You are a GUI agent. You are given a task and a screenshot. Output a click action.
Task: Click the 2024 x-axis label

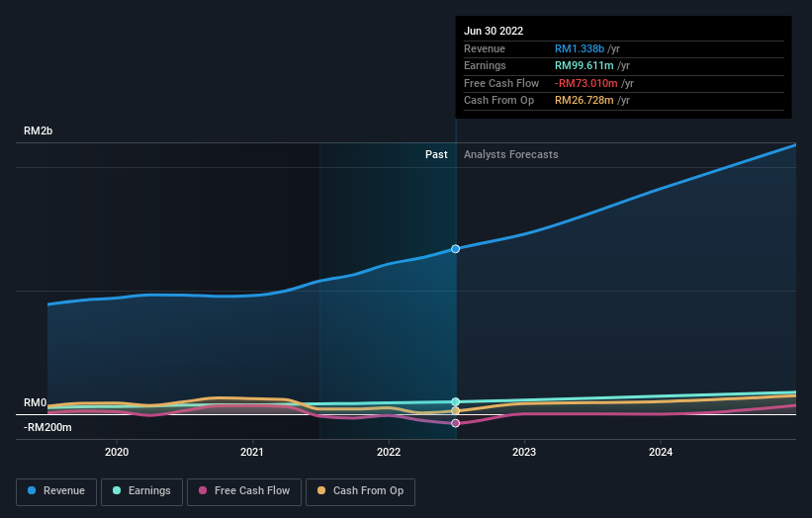click(x=661, y=452)
